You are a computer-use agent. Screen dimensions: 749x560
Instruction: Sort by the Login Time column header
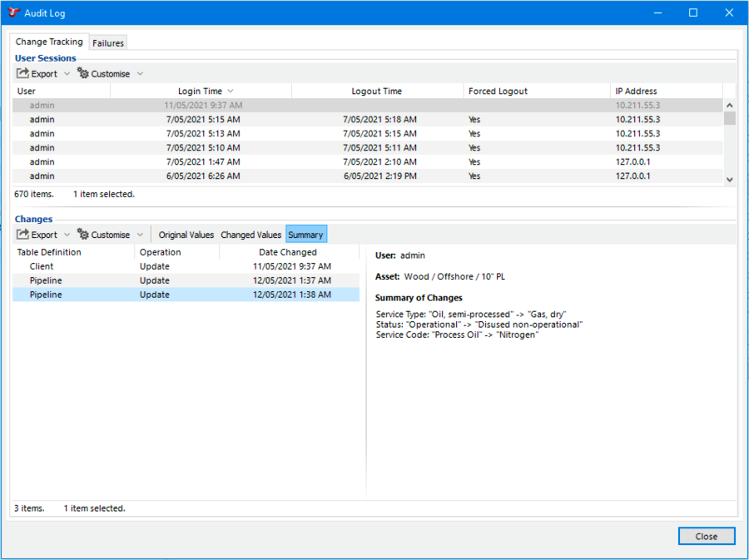tap(200, 92)
